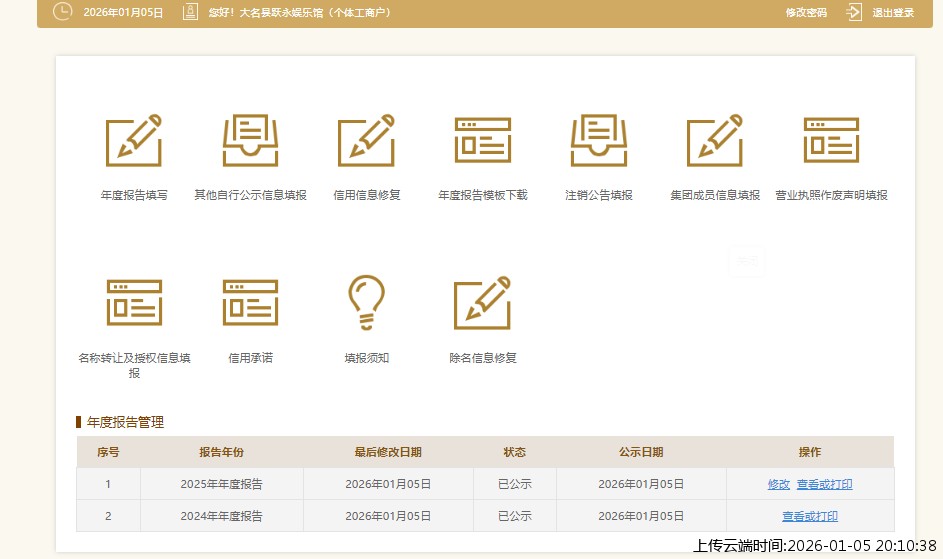Click the 报告年份 column header
This screenshot has width=943, height=559.
click(x=221, y=452)
